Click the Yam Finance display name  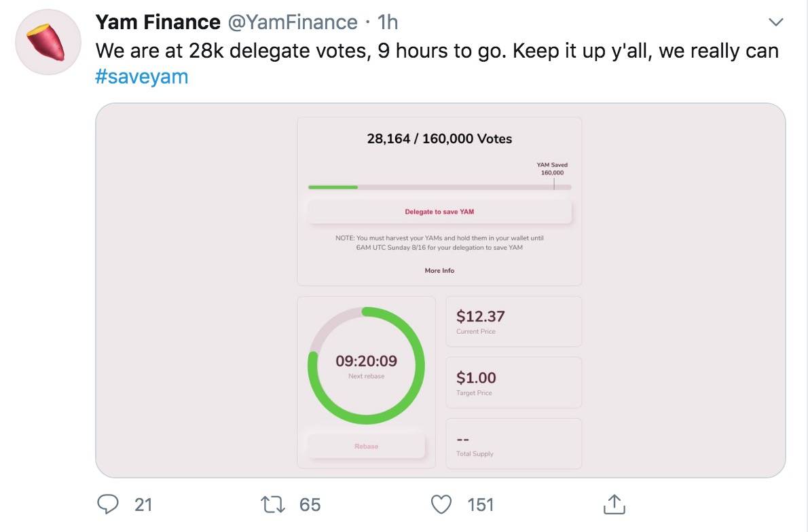[158, 22]
